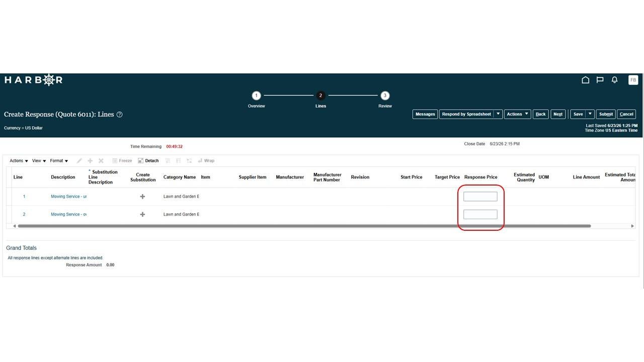Click Response Price field for line 1
The width and height of the screenshot is (644, 362).
tap(480, 197)
